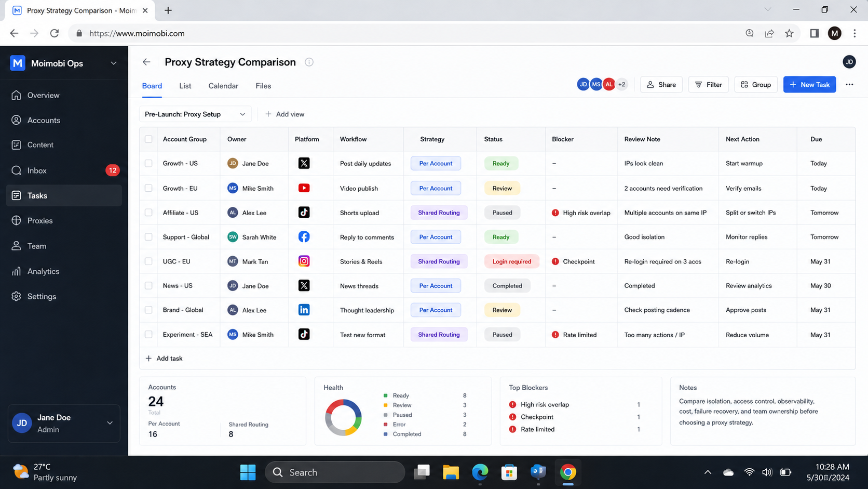Select the Affiliate - US row checkbox
The image size is (868, 489).
click(148, 213)
